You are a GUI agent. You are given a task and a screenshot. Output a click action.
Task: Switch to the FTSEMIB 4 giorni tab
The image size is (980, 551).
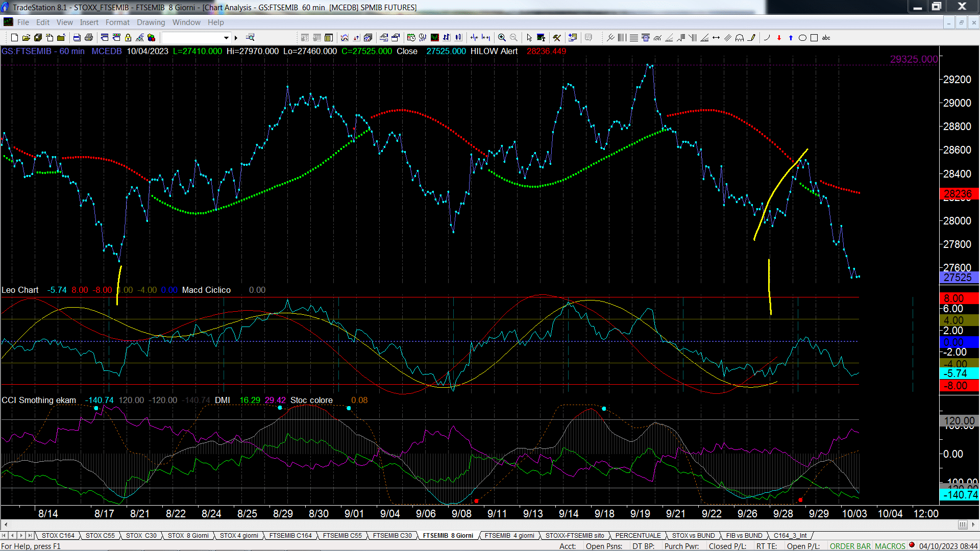(x=509, y=536)
